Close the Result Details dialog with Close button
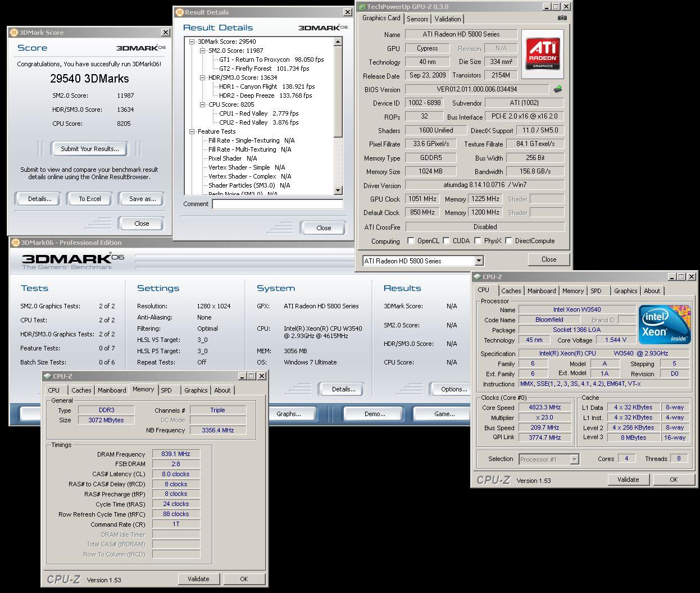The image size is (700, 593). 324,228
